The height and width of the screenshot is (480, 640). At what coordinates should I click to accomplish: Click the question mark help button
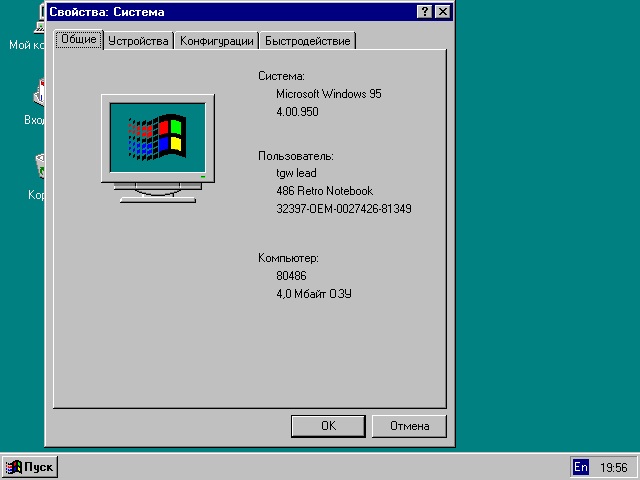coord(424,11)
